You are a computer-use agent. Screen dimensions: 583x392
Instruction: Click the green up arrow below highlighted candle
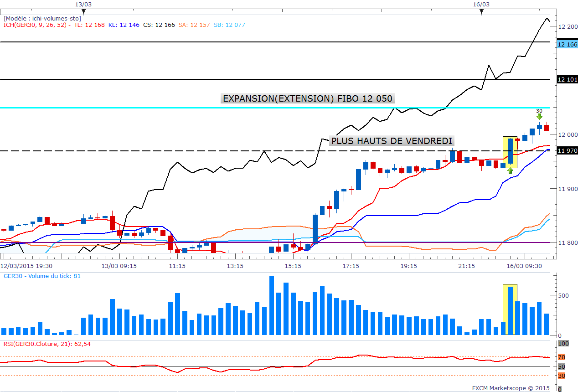(510, 170)
